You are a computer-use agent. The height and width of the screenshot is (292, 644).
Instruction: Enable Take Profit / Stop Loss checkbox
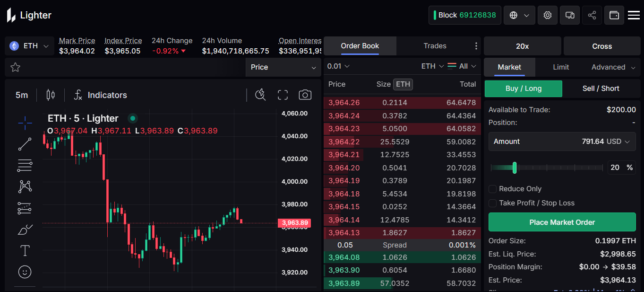pyautogui.click(x=492, y=203)
